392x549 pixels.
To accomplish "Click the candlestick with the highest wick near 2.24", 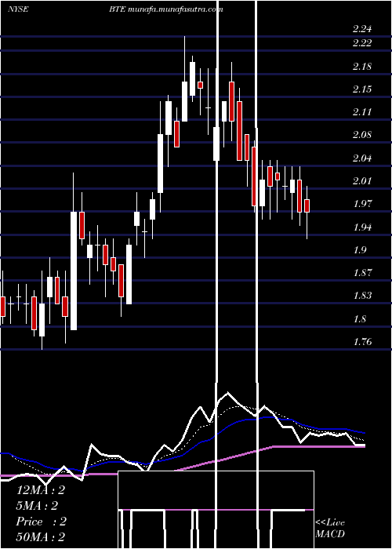I will point(184,101).
